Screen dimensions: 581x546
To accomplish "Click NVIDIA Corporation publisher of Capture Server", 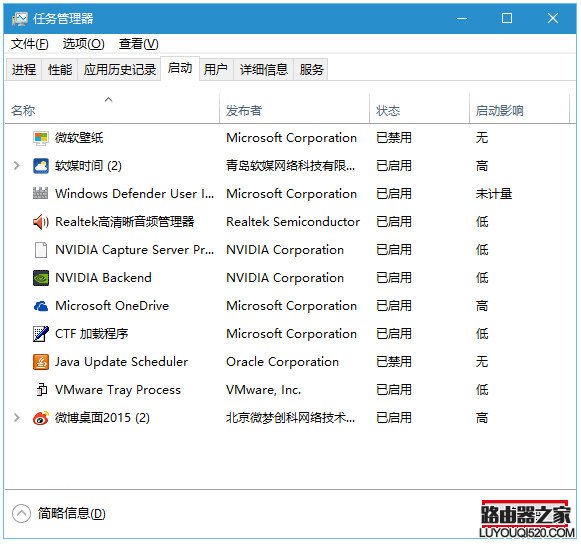I will point(285,250).
